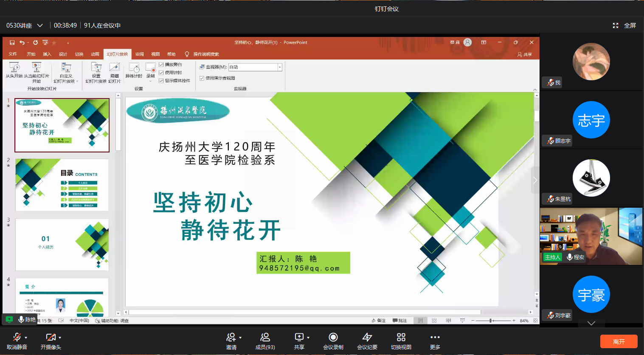
Task: Open the monitor selection dropdown
Action: coord(279,67)
